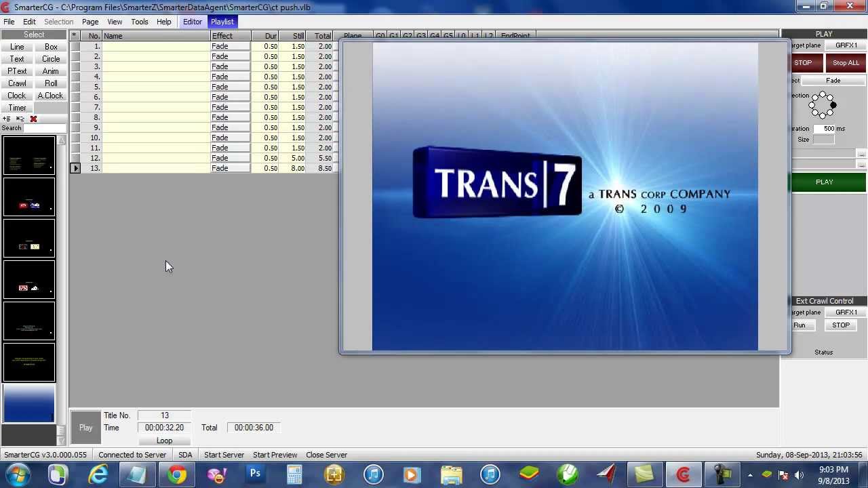Open the View menu
868x488 pixels.
tap(115, 22)
